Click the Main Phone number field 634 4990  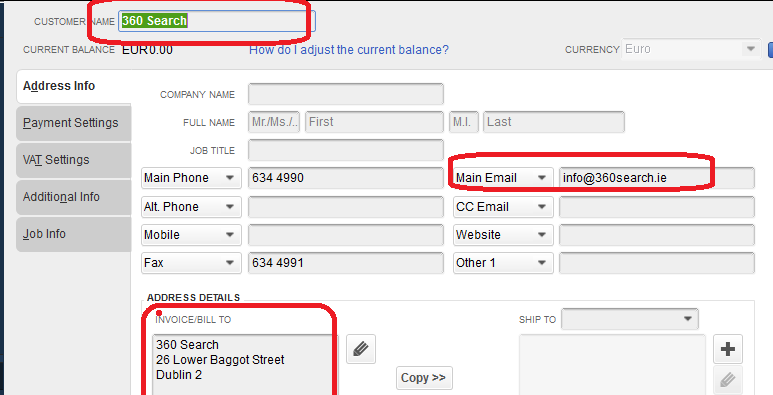346,178
